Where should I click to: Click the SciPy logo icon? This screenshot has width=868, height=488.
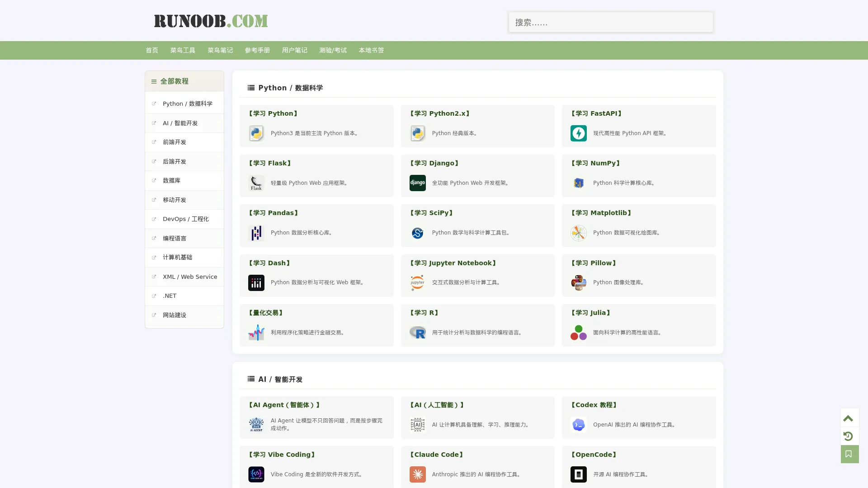pyautogui.click(x=418, y=233)
